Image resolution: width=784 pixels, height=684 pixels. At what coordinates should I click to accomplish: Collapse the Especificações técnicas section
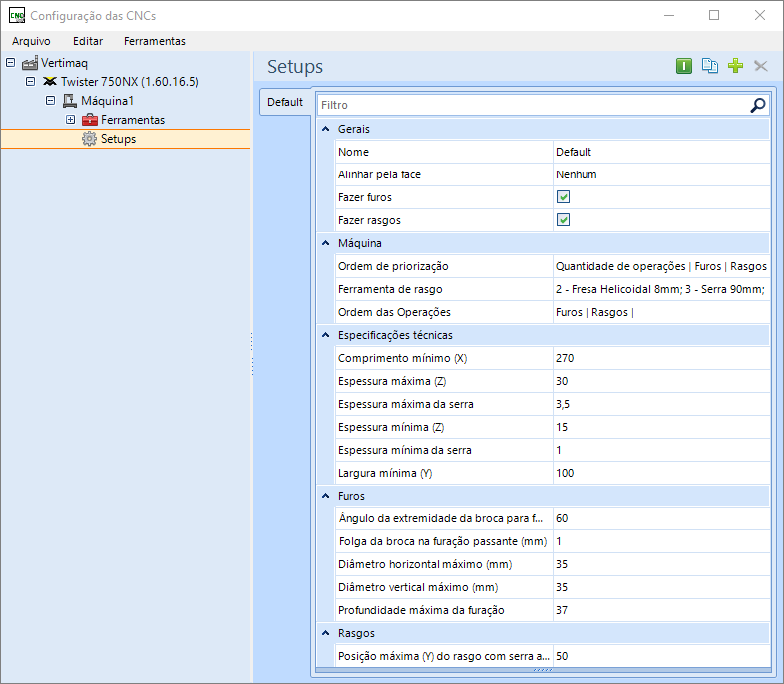tap(326, 335)
